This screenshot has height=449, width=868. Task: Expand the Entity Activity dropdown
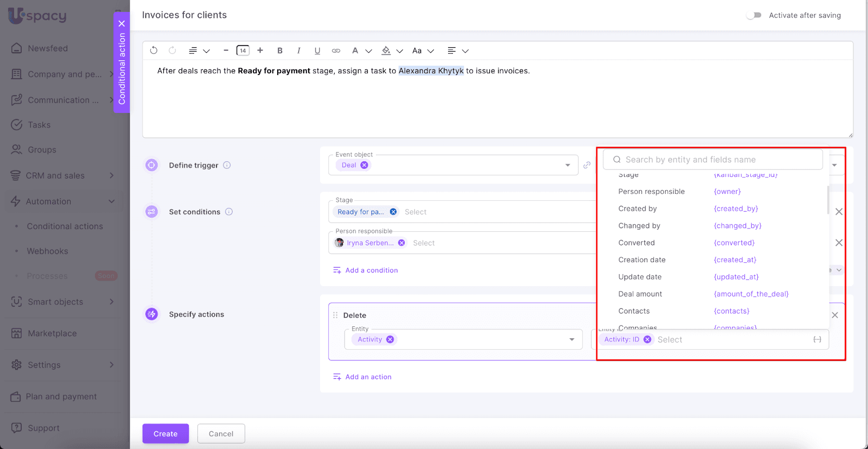[x=571, y=339]
